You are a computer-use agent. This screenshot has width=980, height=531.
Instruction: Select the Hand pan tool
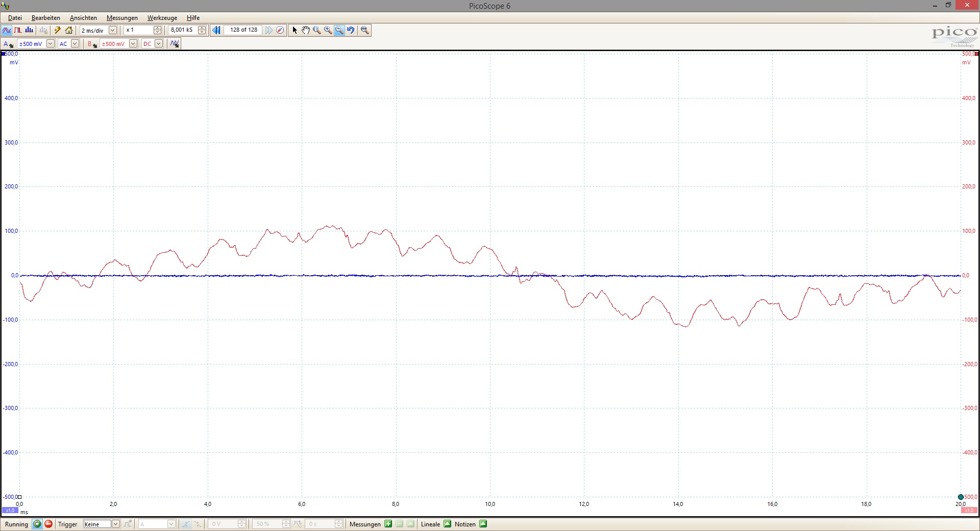point(305,30)
